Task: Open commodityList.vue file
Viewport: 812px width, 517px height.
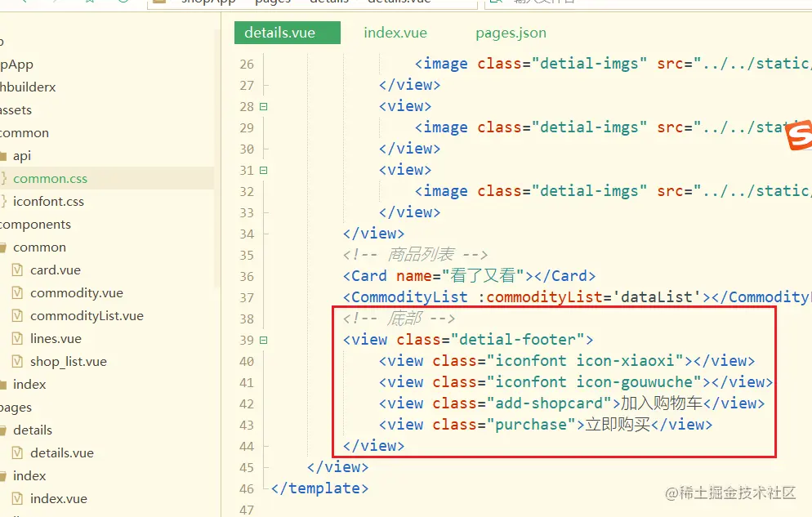Action: click(87, 316)
